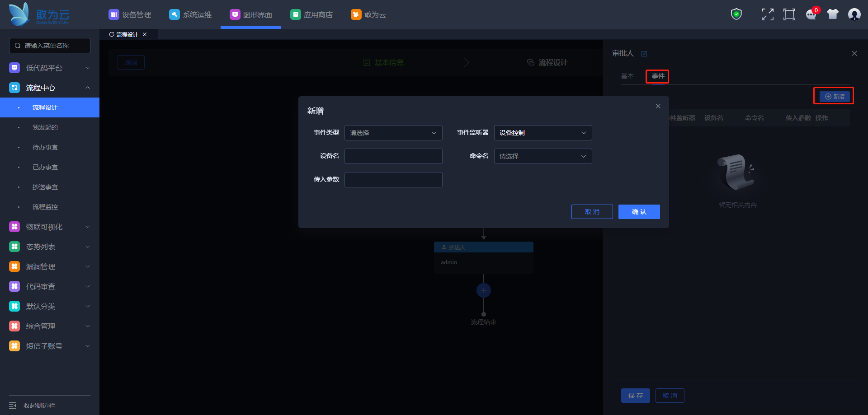868x415 pixels.
Task: Open 流程设计 in the sidebar
Action: (50, 107)
